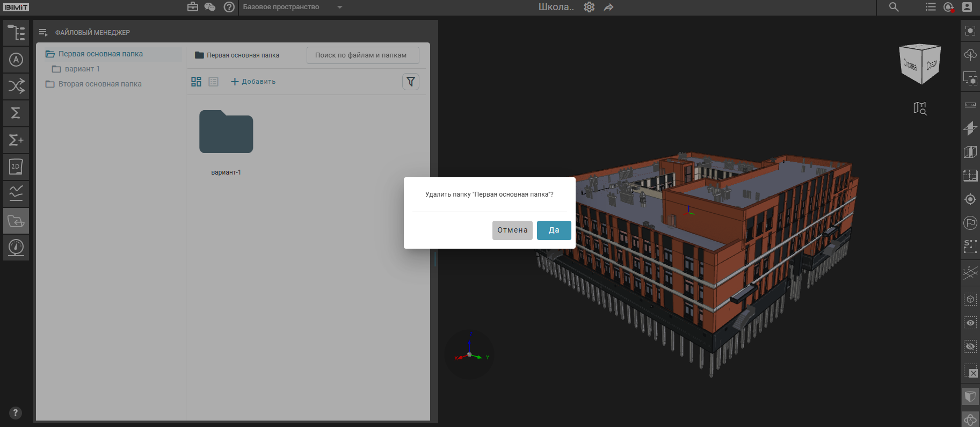Toggle the eye visibility tool in right toolbar

pyautogui.click(x=970, y=323)
